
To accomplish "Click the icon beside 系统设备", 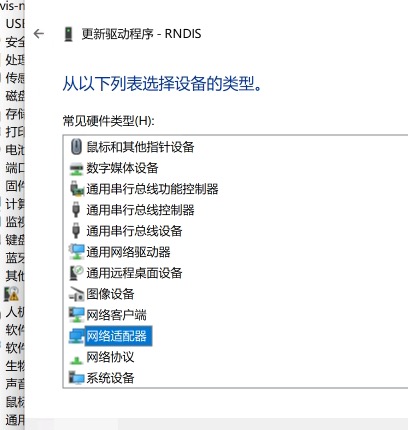I will point(76,378).
